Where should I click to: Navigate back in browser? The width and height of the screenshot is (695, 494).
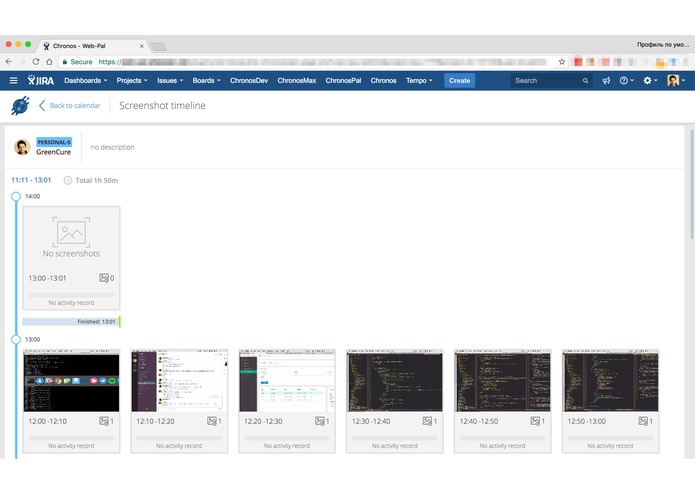tap(9, 62)
